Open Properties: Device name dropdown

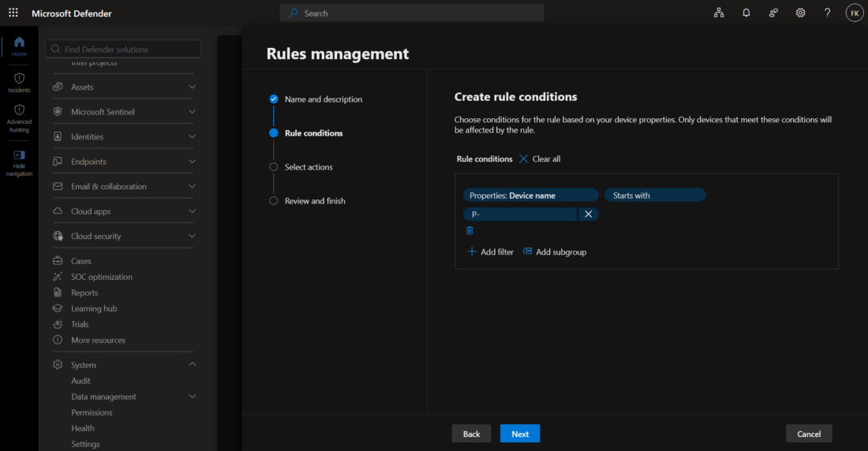pyautogui.click(x=530, y=196)
